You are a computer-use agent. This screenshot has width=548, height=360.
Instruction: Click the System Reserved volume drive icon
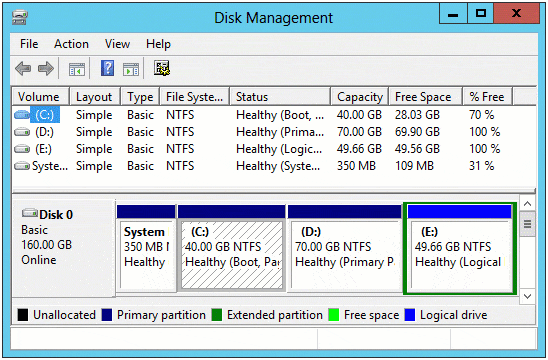tap(22, 166)
